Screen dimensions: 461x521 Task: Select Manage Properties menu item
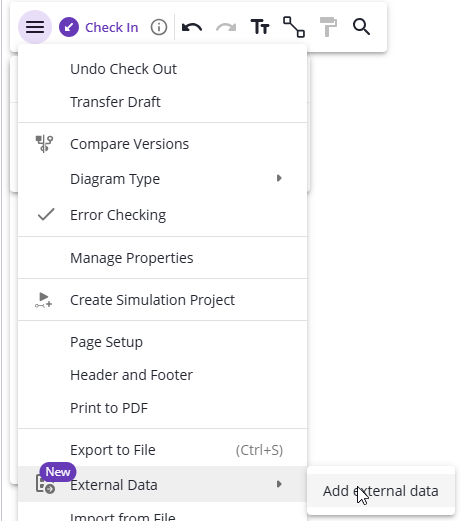(162, 258)
